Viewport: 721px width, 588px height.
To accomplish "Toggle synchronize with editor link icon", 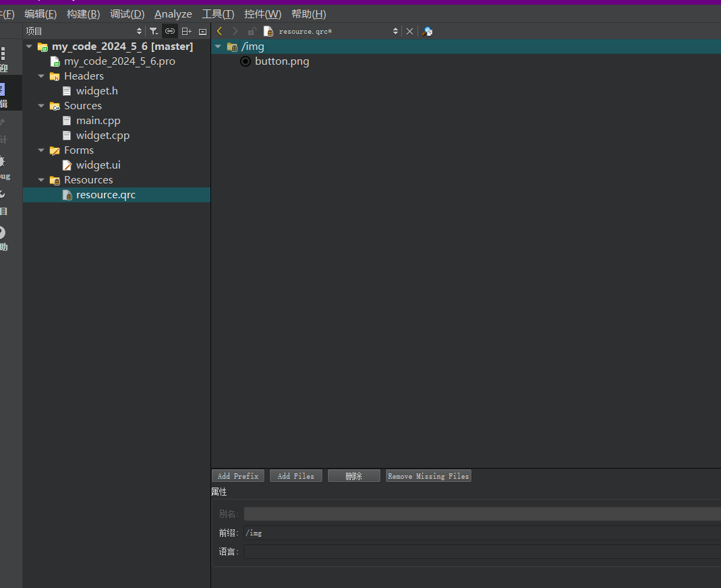I will click(170, 31).
